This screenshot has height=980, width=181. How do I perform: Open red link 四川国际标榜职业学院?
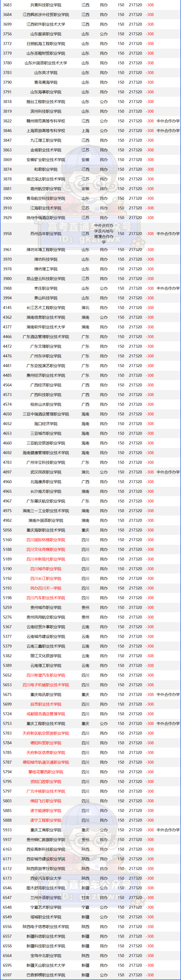[46, 540]
